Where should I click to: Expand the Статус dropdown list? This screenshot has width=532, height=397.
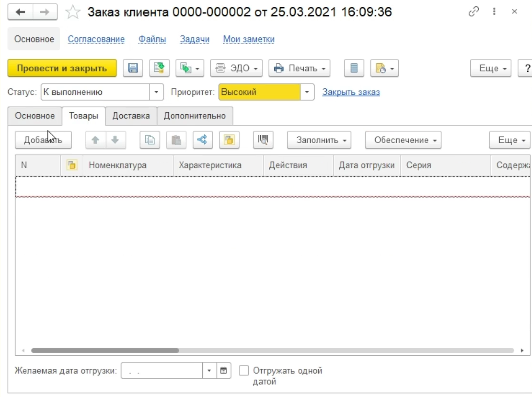point(156,92)
